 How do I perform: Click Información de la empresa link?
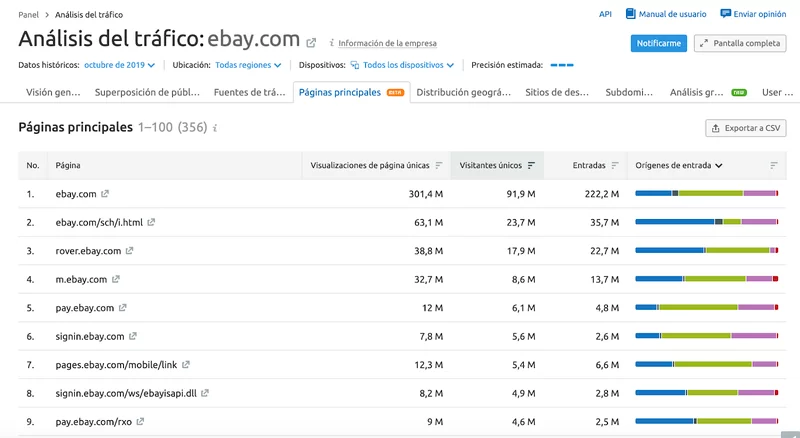[x=387, y=43]
